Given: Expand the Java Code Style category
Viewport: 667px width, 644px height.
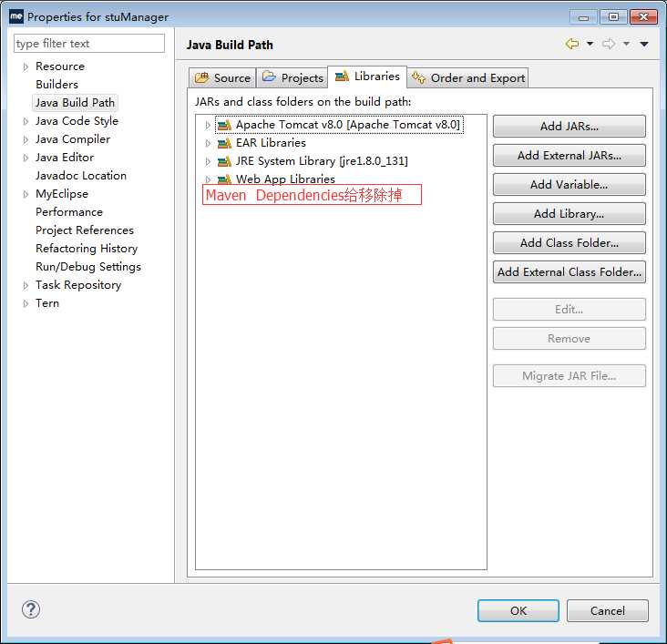Looking at the screenshot, I should point(26,122).
